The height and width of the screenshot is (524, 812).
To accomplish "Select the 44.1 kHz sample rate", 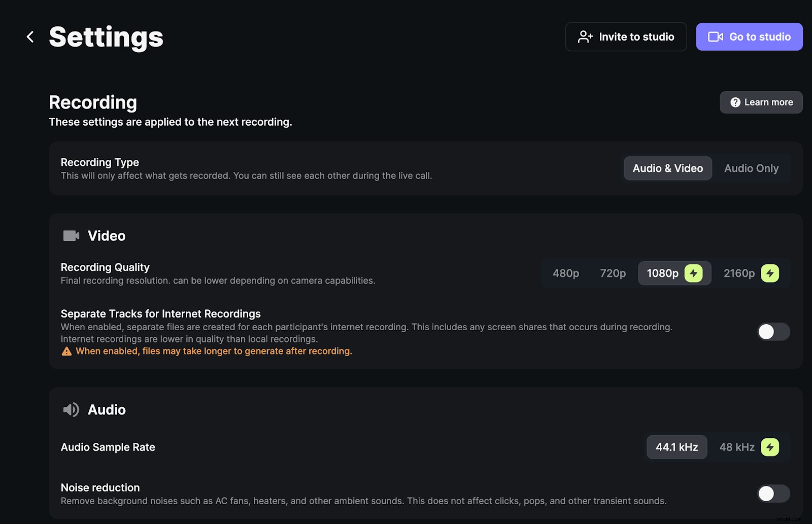I will [x=676, y=447].
